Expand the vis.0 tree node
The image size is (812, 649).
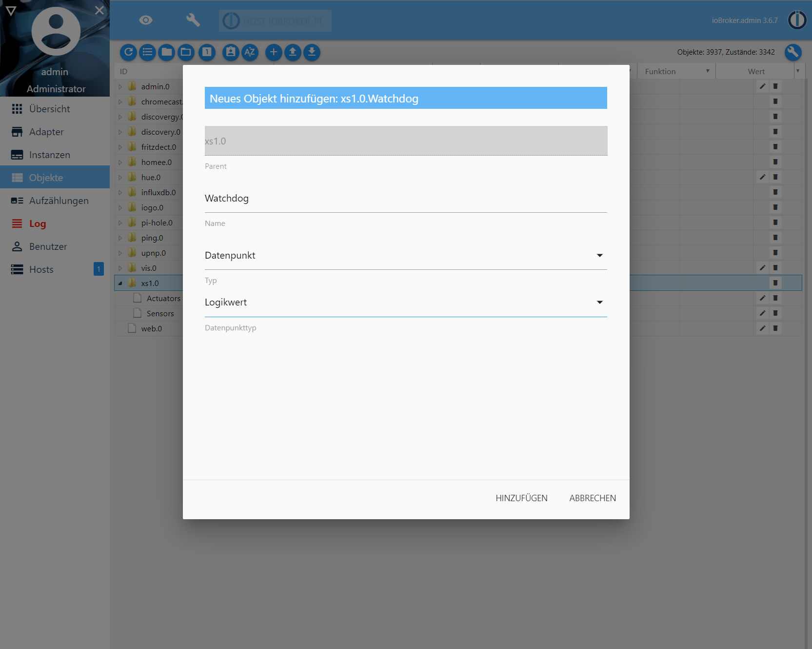coord(120,268)
